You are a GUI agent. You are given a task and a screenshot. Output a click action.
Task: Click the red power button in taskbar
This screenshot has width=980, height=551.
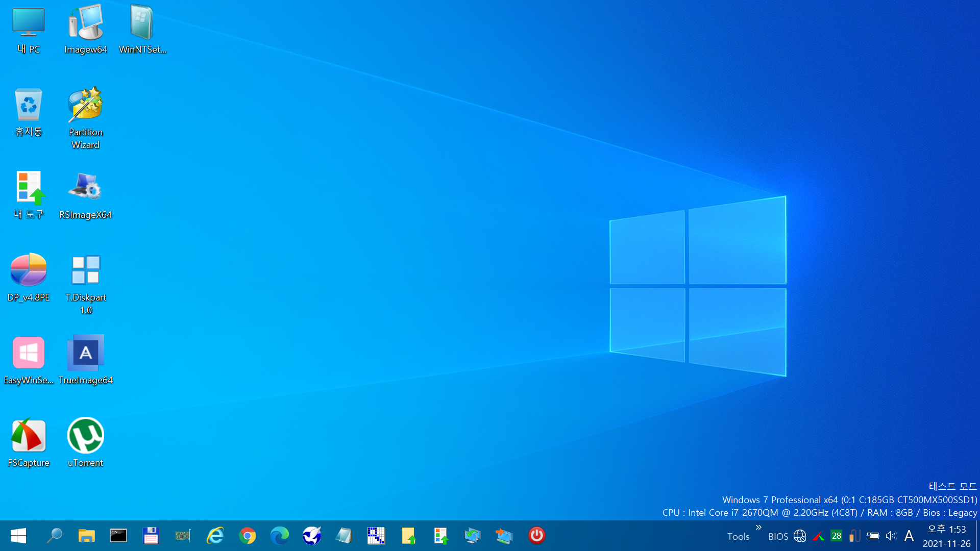(536, 536)
